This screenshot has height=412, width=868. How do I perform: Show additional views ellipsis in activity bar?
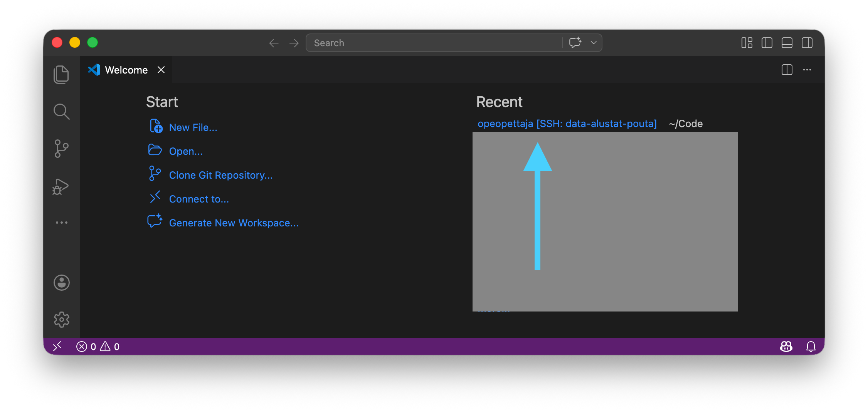tap(62, 223)
